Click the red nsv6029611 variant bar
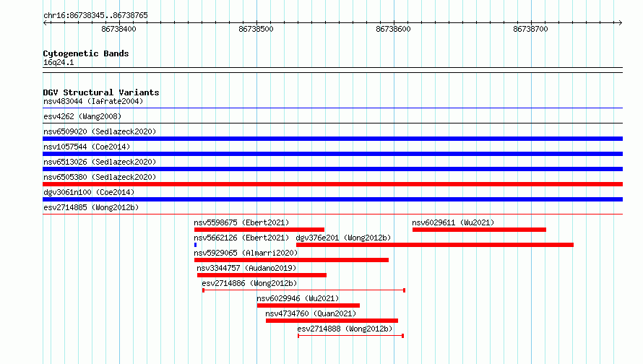The height and width of the screenshot is (364, 643). 480,230
